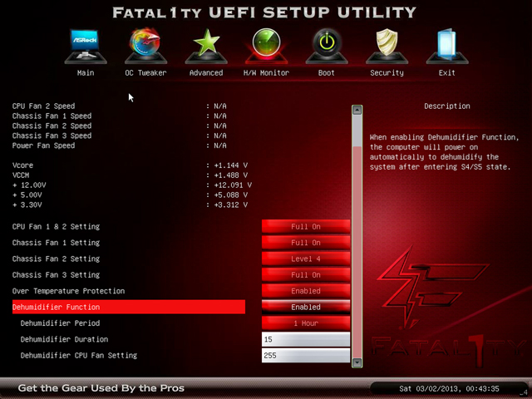532x399 pixels.
Task: Click the scrollbar up arrow
Action: pos(357,110)
